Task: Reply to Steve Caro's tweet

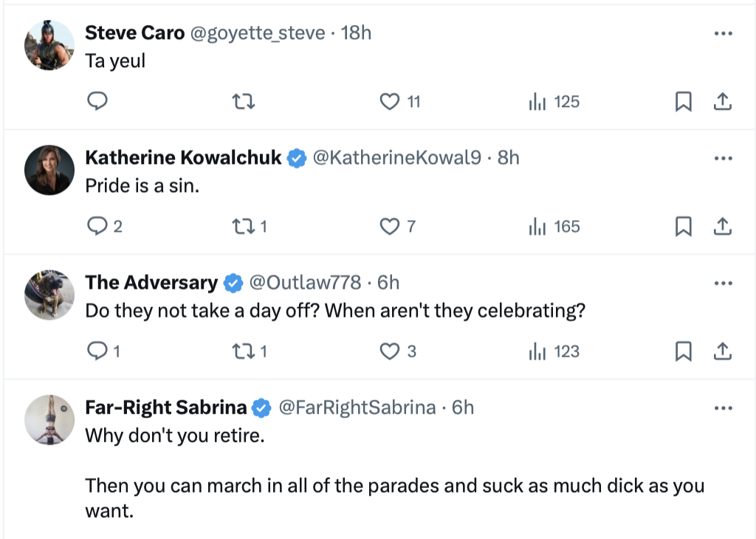Action: 97,101
